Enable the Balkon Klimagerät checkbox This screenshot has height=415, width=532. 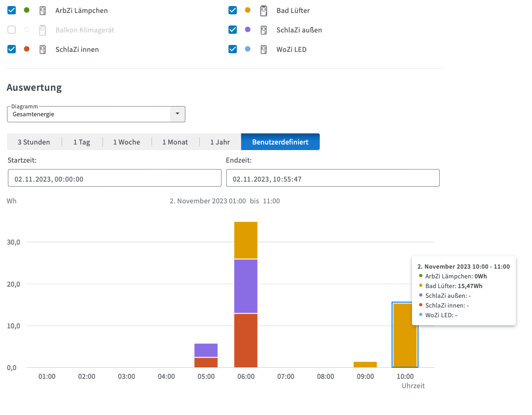[12, 30]
